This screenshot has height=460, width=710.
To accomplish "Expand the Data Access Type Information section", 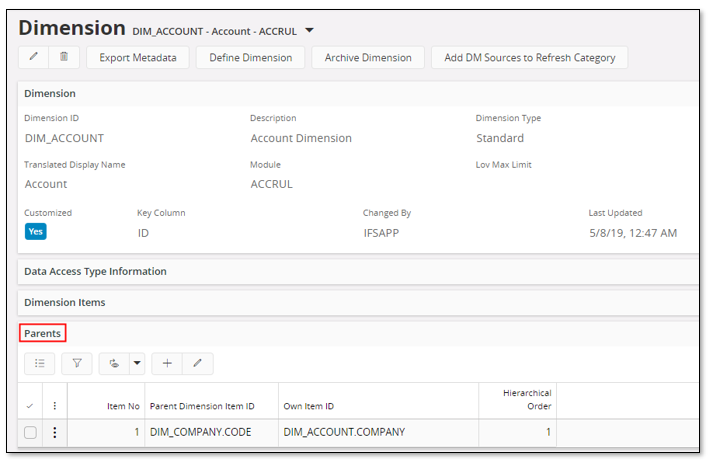I will coord(95,271).
